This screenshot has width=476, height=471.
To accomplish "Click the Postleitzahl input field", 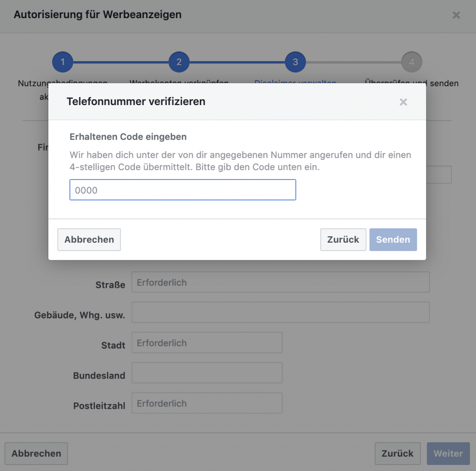I will 207,403.
